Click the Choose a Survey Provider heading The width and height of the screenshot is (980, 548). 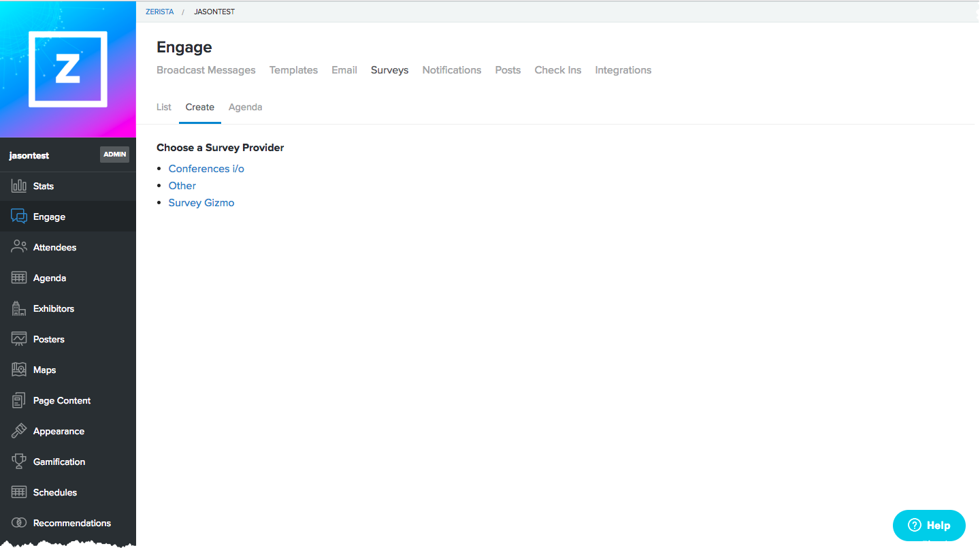click(220, 147)
